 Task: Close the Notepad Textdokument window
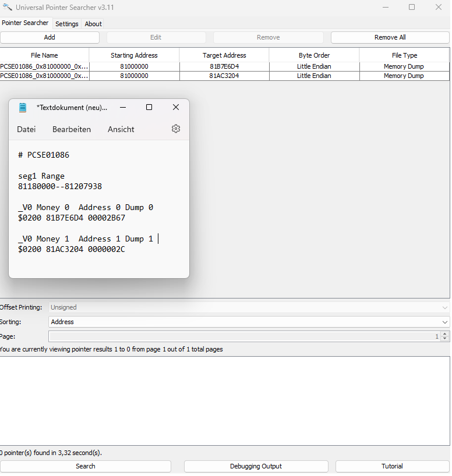176,107
